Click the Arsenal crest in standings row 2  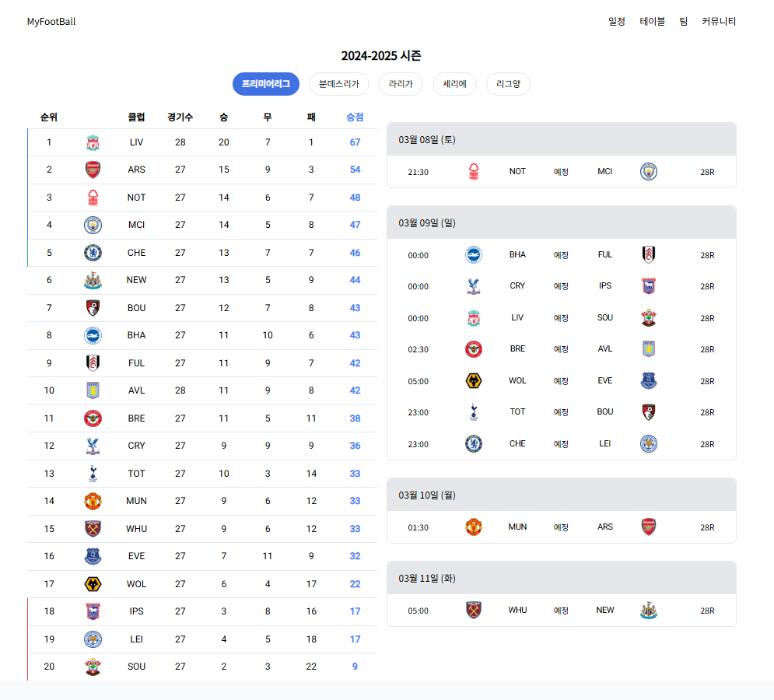point(93,170)
